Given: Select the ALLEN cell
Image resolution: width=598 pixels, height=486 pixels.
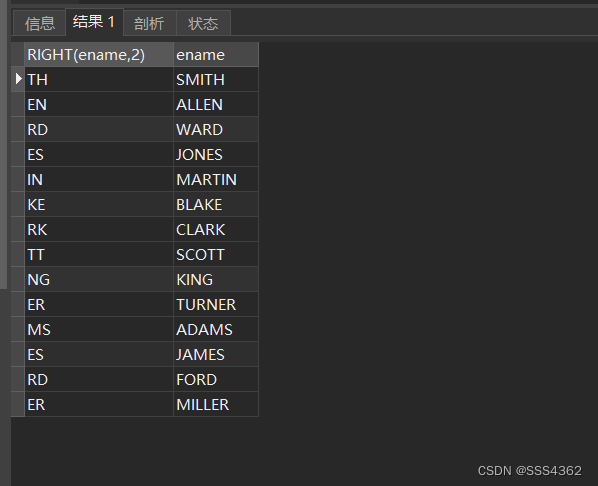Looking at the screenshot, I should click(x=216, y=105).
